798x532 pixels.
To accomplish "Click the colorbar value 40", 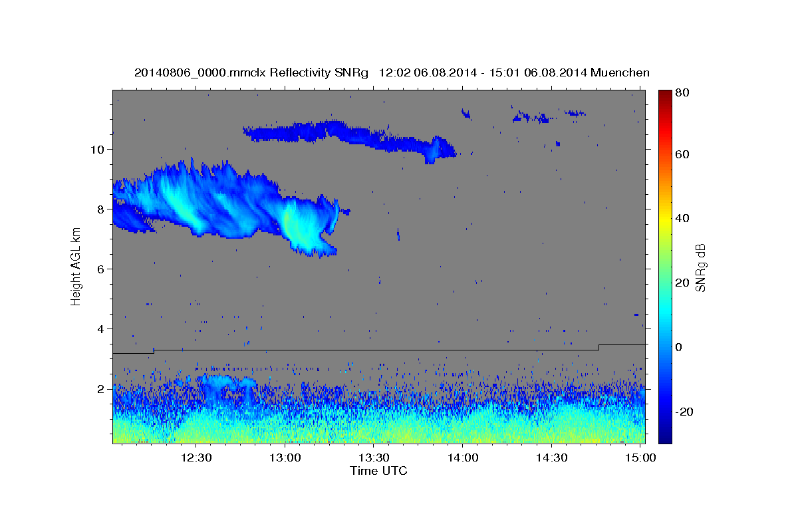I will pos(682,218).
